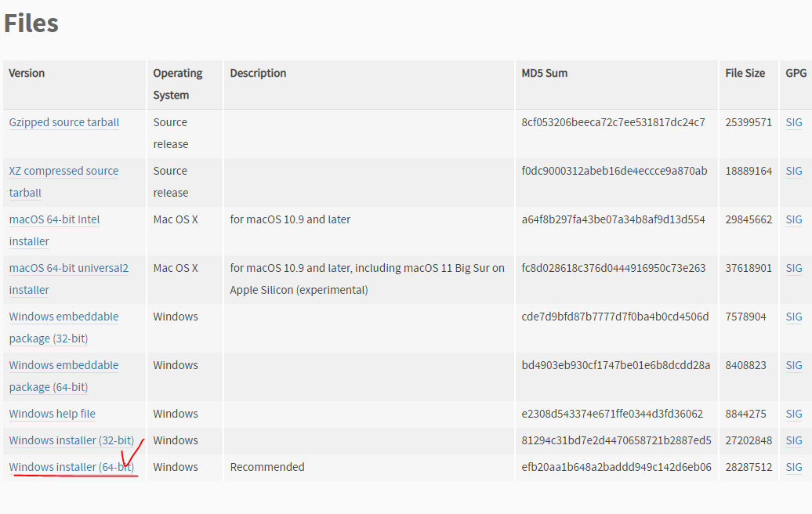
Task: Open SIG link for XZ compressed tarball
Action: point(793,172)
